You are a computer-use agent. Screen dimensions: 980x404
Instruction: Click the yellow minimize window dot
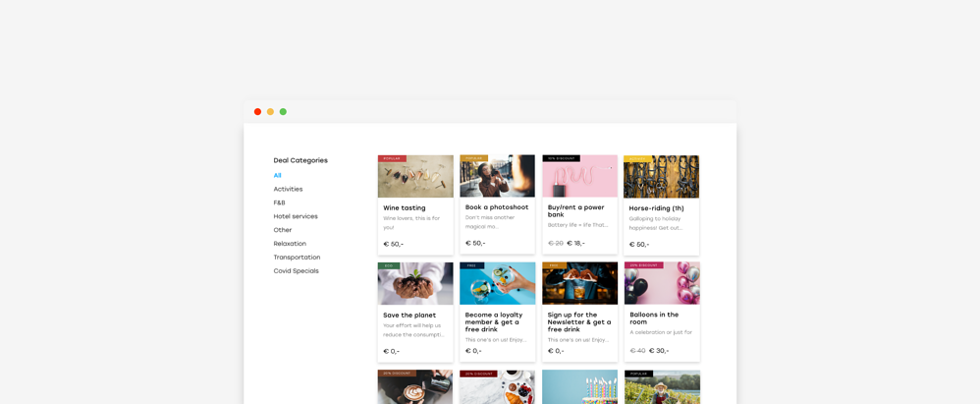click(270, 112)
